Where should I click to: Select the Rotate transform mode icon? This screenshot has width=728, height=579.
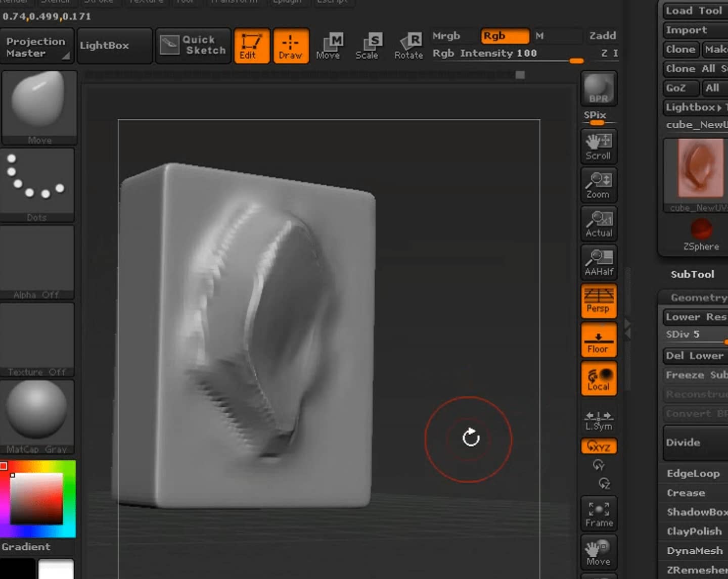[x=408, y=45]
